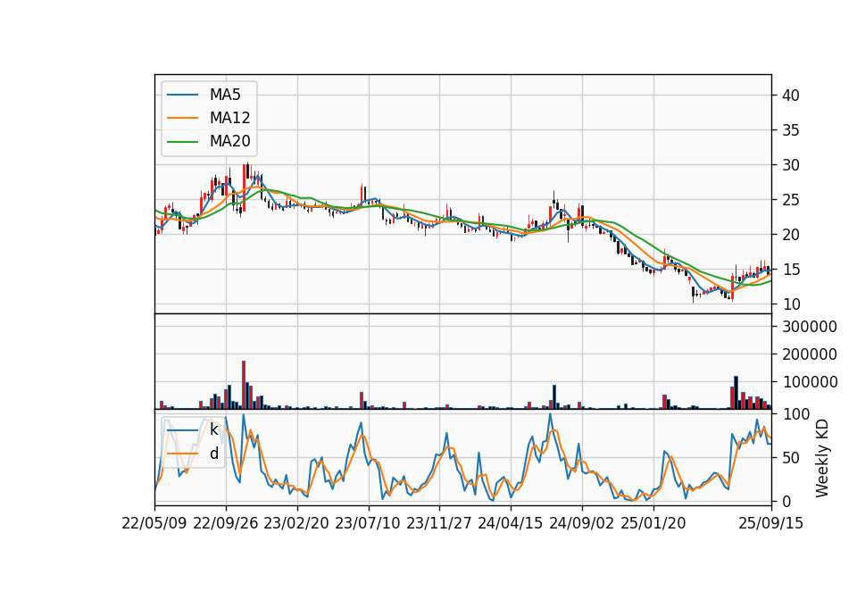Click the MA5 legend label
Viewport: 857px width, 616px height.
225,95
